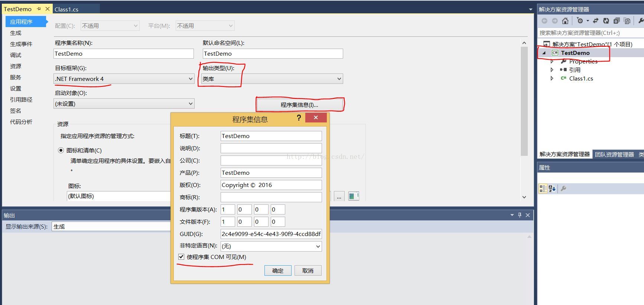Click the 取消 button in the dialog
The width and height of the screenshot is (644, 305).
coord(308,270)
